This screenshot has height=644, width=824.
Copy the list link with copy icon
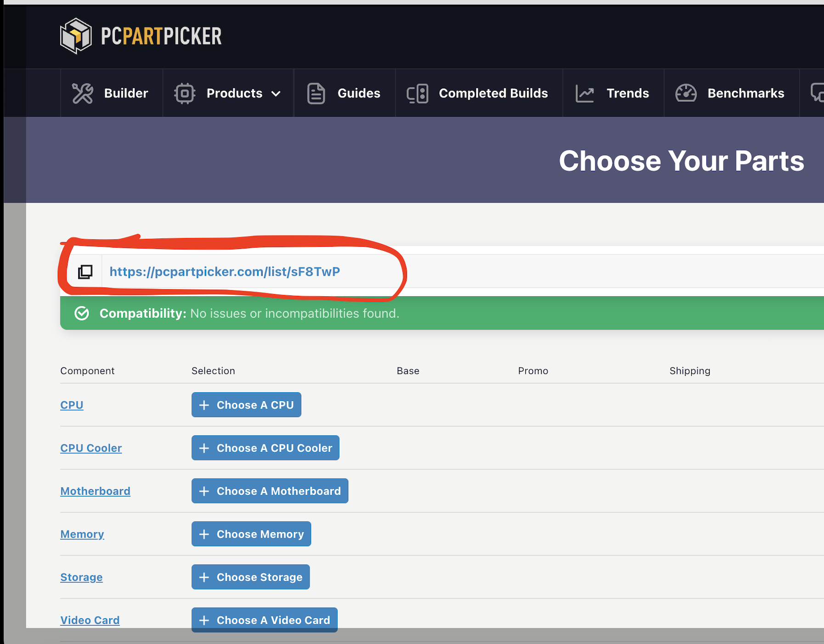[x=85, y=271]
